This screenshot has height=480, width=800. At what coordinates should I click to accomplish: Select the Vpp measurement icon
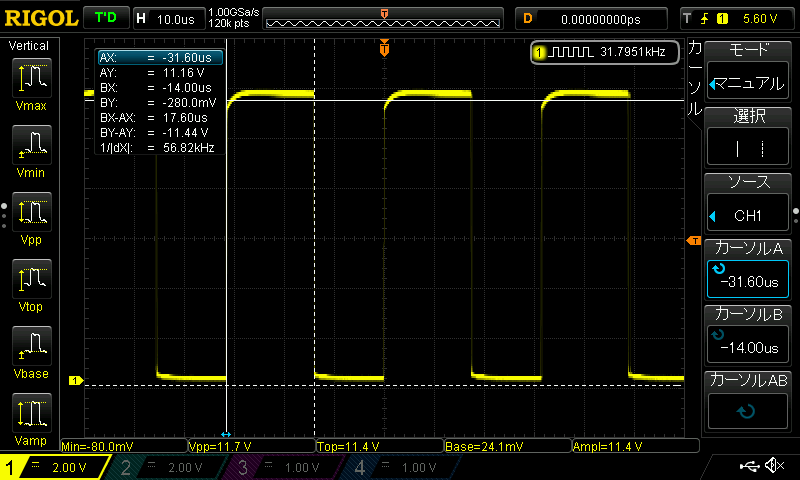(32, 212)
